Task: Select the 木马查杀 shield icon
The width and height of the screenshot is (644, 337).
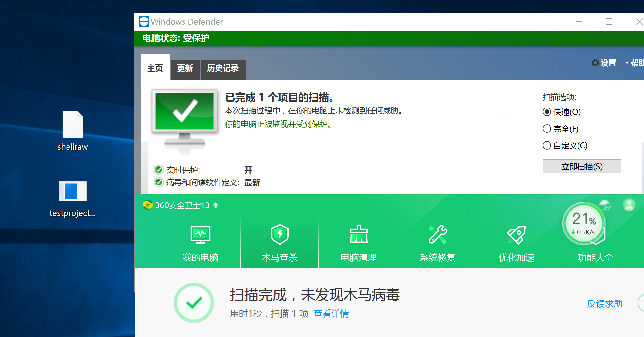Action: coord(280,235)
